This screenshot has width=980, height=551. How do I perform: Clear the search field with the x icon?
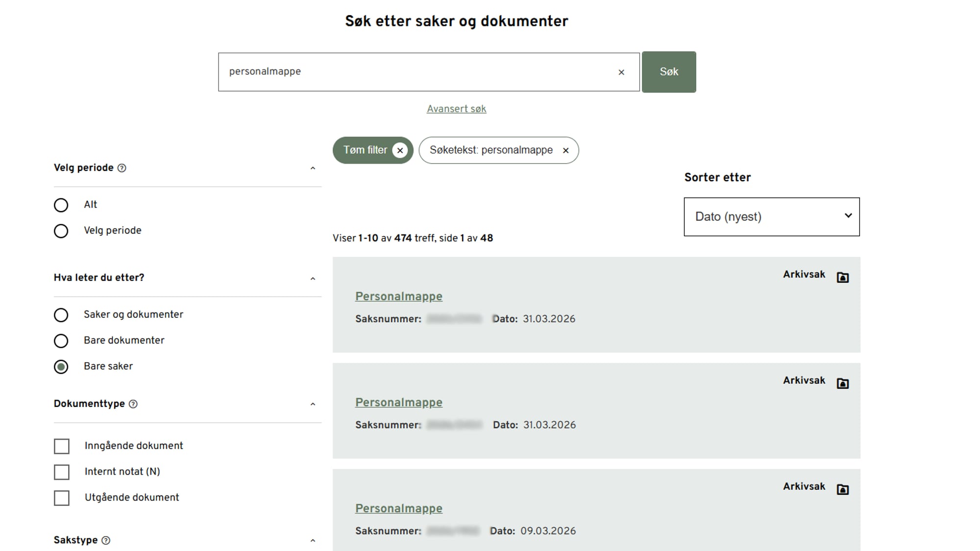coord(621,72)
